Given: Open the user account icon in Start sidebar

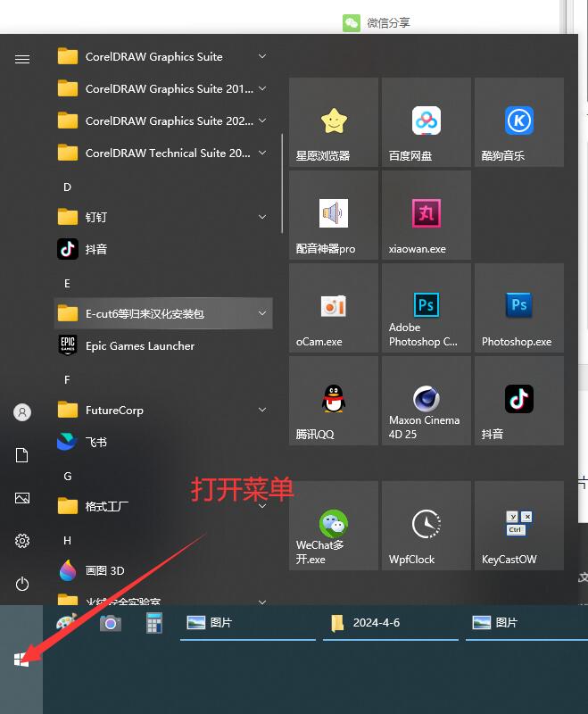Looking at the screenshot, I should click(x=22, y=412).
